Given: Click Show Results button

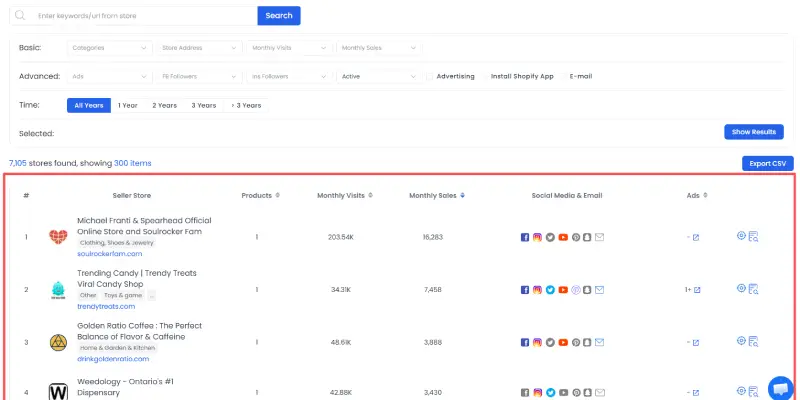Looking at the screenshot, I should point(754,132).
